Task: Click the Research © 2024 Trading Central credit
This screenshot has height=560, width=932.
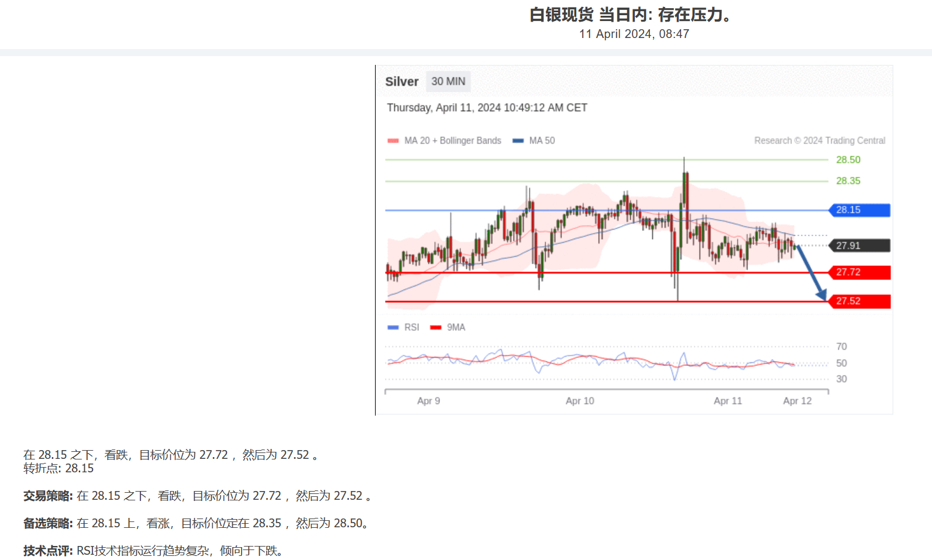Action: pyautogui.click(x=819, y=141)
